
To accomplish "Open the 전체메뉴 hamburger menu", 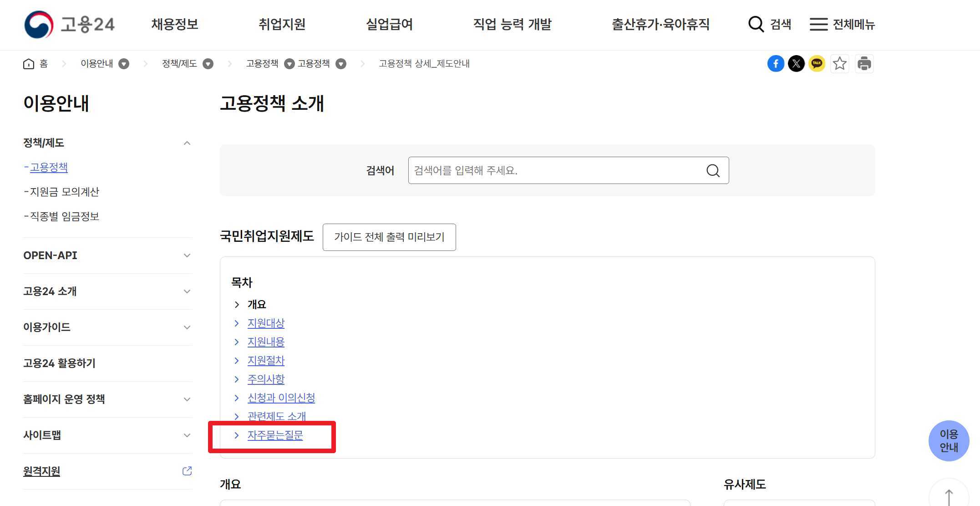I will click(842, 25).
